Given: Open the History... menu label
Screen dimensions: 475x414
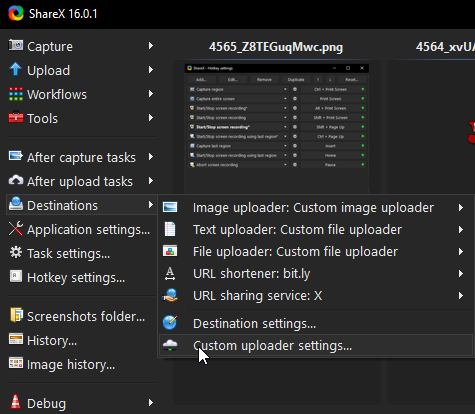Looking at the screenshot, I should [x=52, y=340].
